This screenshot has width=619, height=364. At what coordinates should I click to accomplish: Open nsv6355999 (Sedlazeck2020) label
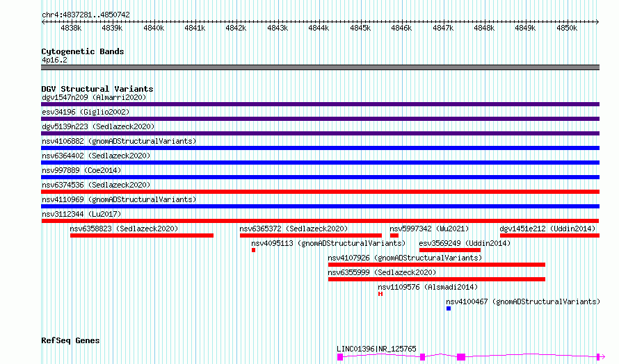tap(382, 272)
